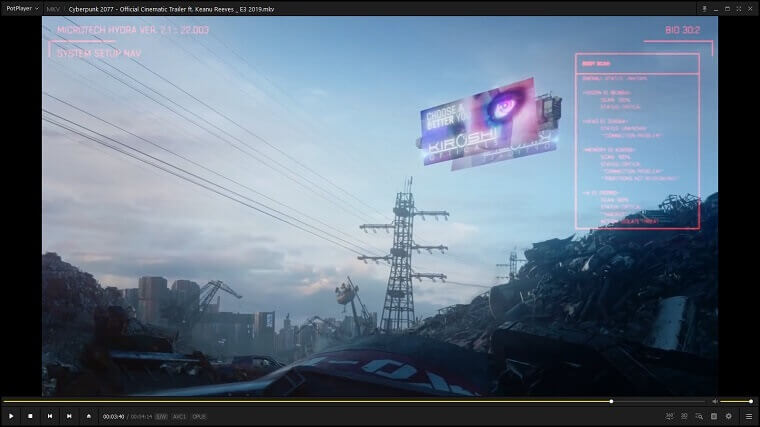Open the video zoom search icon
This screenshot has width=760, height=427.
click(699, 416)
